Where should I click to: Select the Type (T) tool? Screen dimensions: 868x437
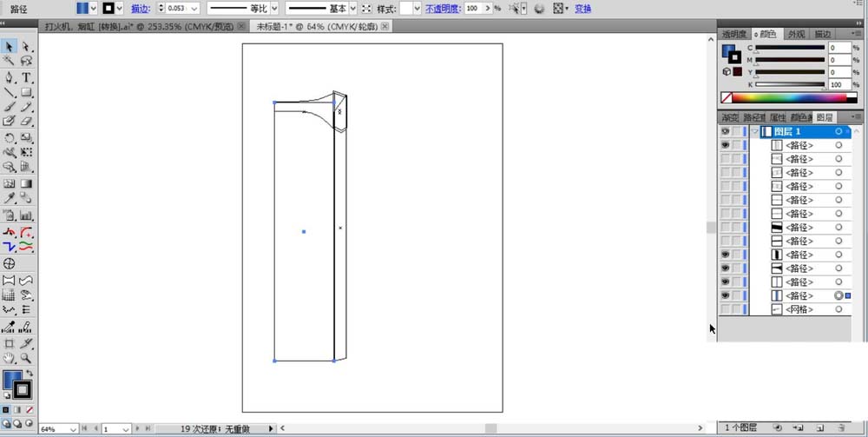[x=26, y=77]
